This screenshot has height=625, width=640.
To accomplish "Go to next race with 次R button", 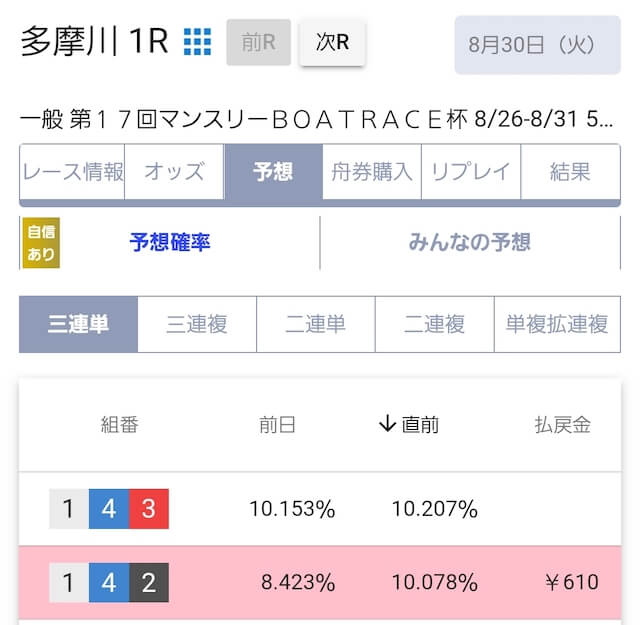I will coord(332,42).
